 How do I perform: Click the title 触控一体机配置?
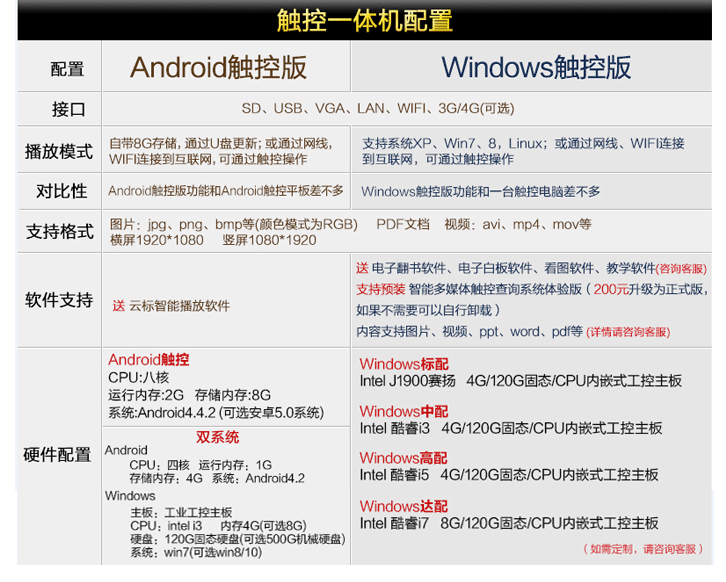(x=364, y=21)
